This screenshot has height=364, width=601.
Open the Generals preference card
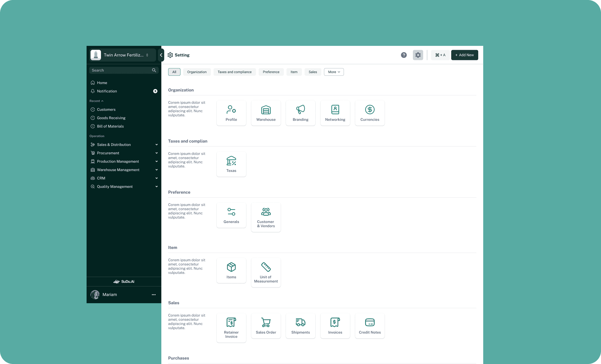[231, 215]
